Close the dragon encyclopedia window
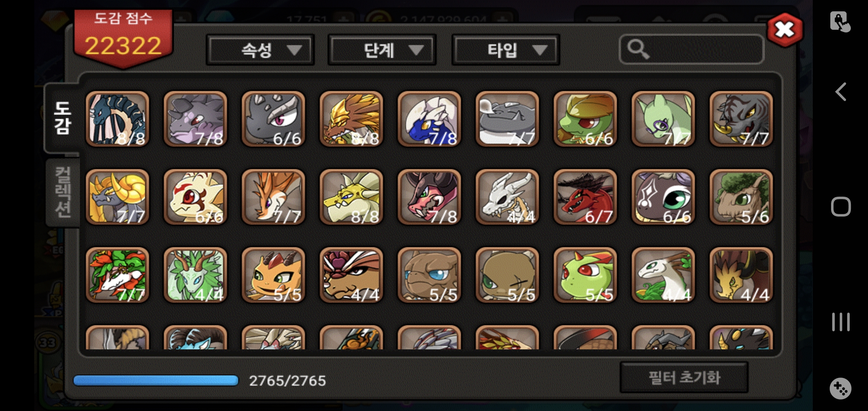 [x=785, y=30]
